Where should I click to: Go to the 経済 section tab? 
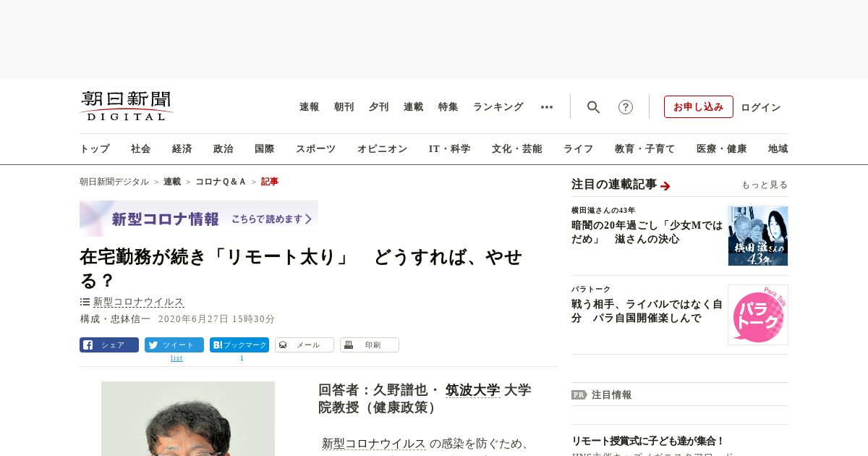pyautogui.click(x=182, y=149)
